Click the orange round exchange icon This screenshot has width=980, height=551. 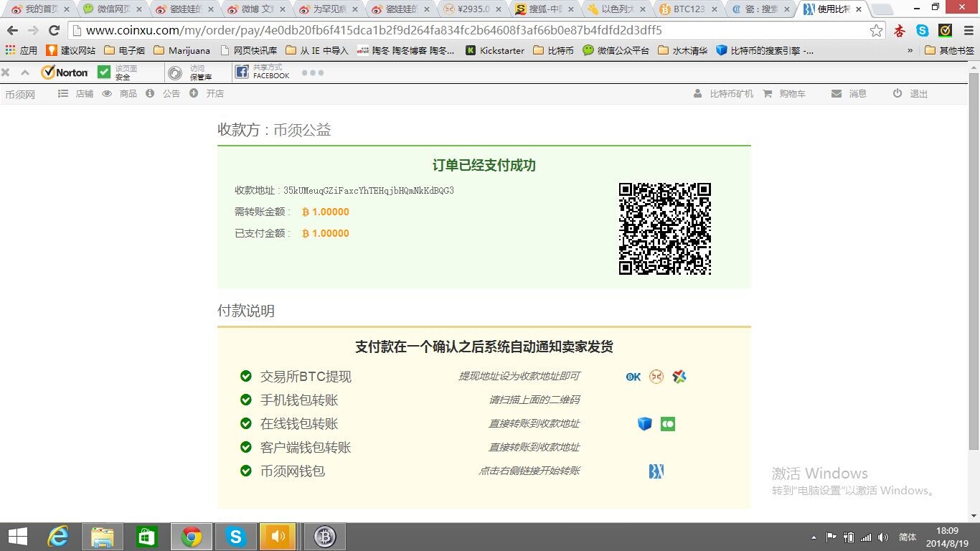click(x=656, y=377)
